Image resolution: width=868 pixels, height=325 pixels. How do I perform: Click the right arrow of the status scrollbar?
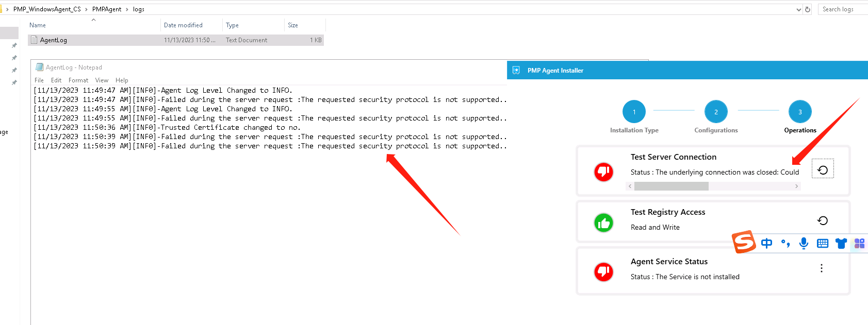796,186
